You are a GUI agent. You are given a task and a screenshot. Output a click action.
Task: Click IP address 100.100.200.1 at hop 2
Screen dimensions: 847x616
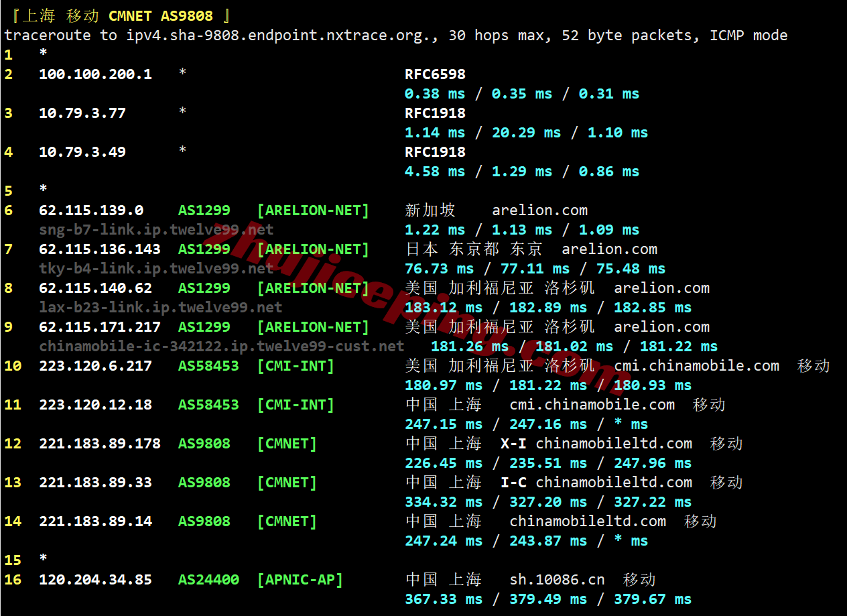[95, 74]
